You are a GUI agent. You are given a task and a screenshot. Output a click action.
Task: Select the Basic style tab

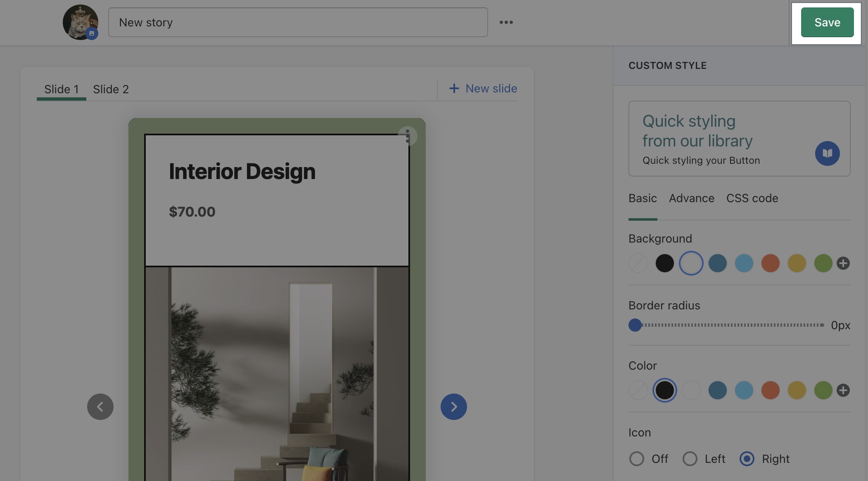(643, 198)
